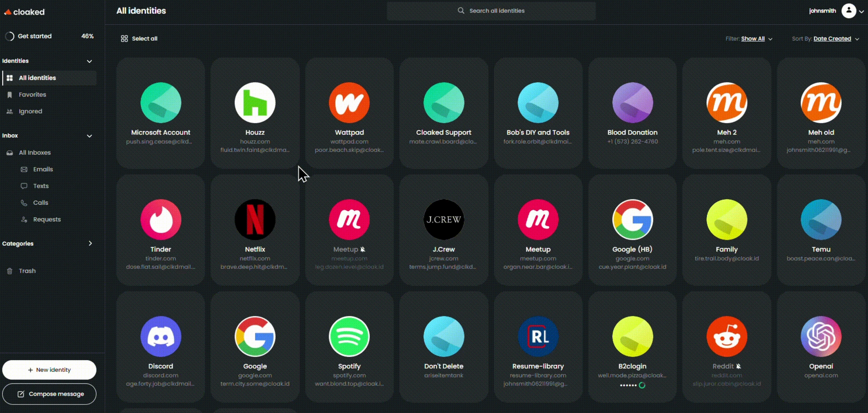Collapse the Identities section
This screenshot has width=868, height=413.
[x=89, y=61]
